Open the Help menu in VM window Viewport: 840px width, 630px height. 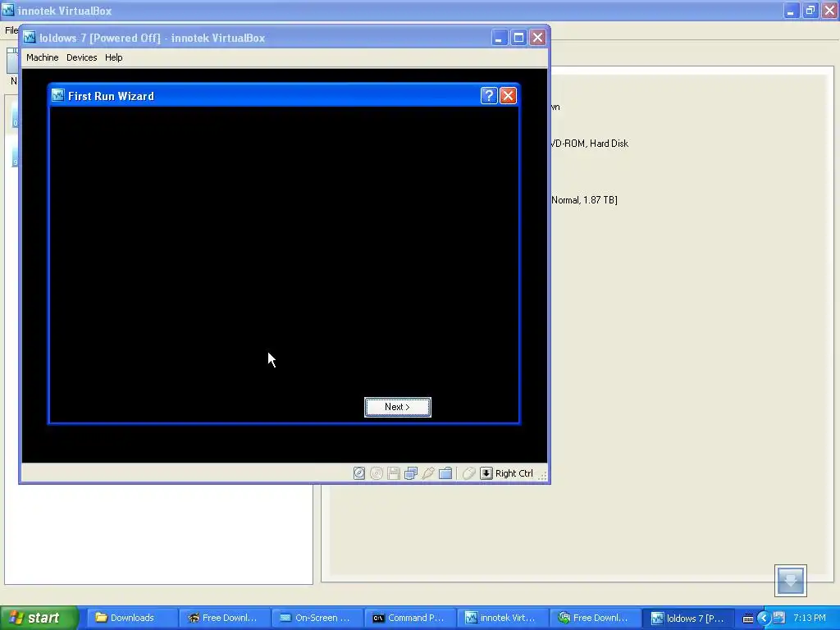[x=113, y=57]
